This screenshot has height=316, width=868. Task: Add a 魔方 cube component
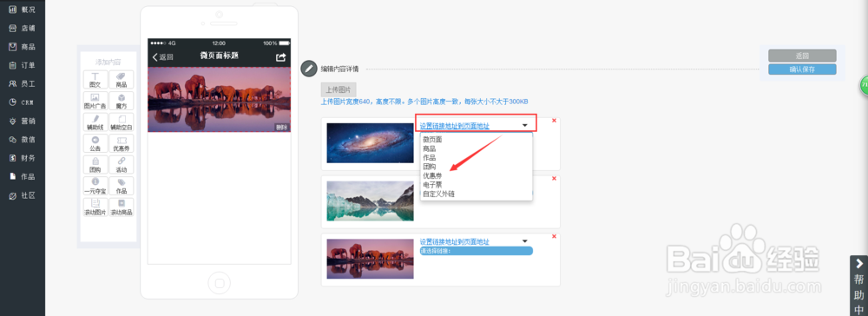click(122, 101)
